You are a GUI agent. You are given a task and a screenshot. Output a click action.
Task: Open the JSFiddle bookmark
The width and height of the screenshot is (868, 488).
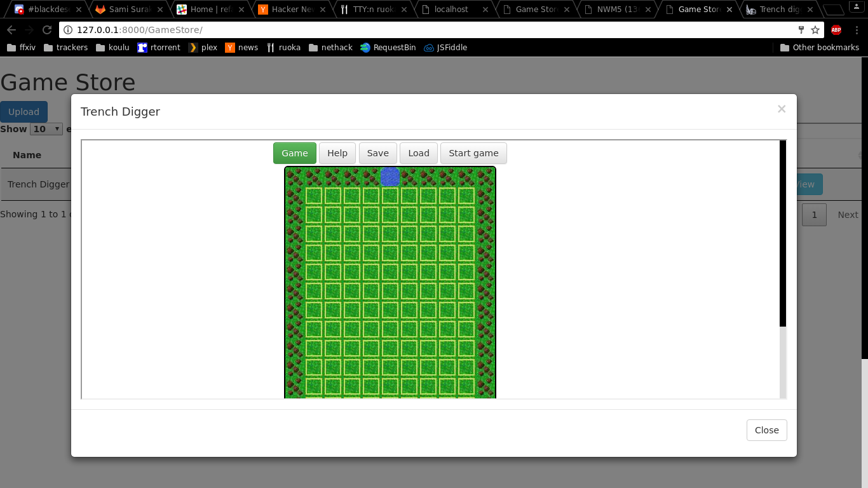coord(445,48)
